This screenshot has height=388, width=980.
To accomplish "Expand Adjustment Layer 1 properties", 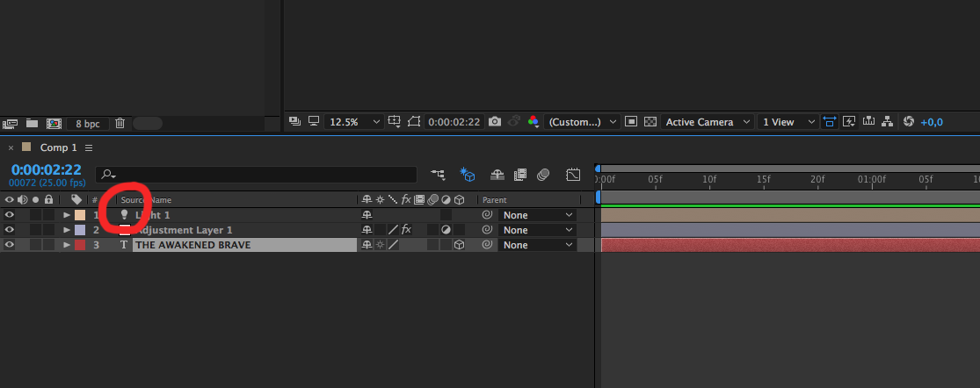I will [67, 230].
